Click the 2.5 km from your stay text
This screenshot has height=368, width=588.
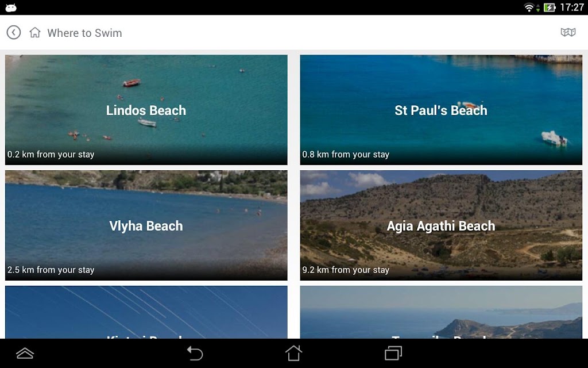pyautogui.click(x=51, y=270)
